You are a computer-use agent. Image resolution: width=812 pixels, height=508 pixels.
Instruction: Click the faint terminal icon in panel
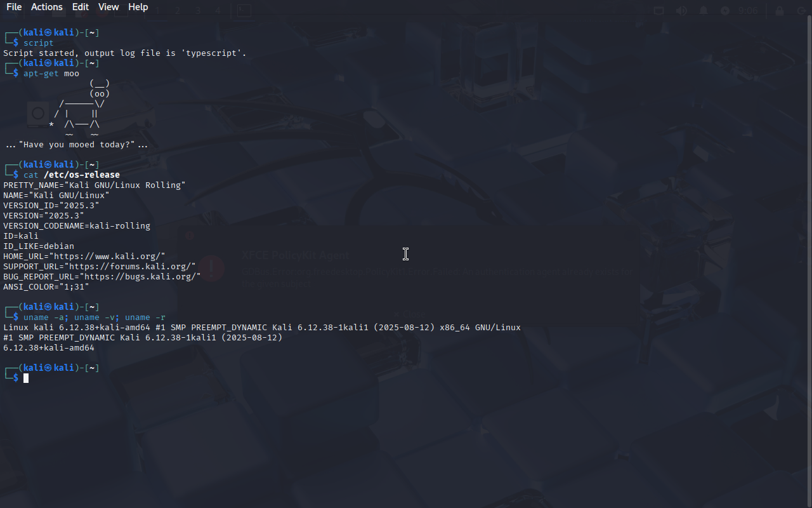[x=244, y=11]
